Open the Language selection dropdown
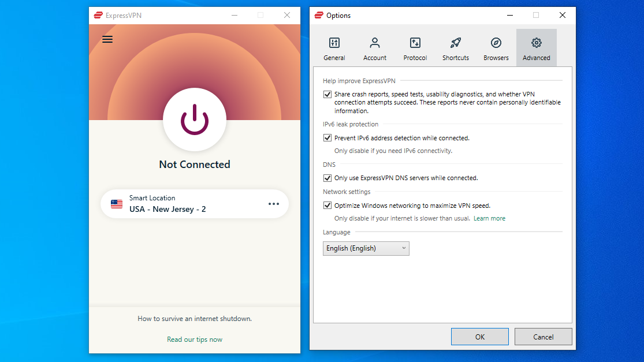This screenshot has height=362, width=644. point(366,248)
